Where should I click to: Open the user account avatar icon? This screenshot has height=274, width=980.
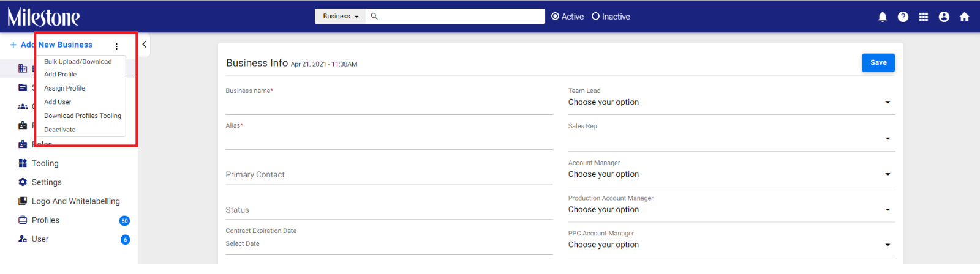click(x=944, y=17)
